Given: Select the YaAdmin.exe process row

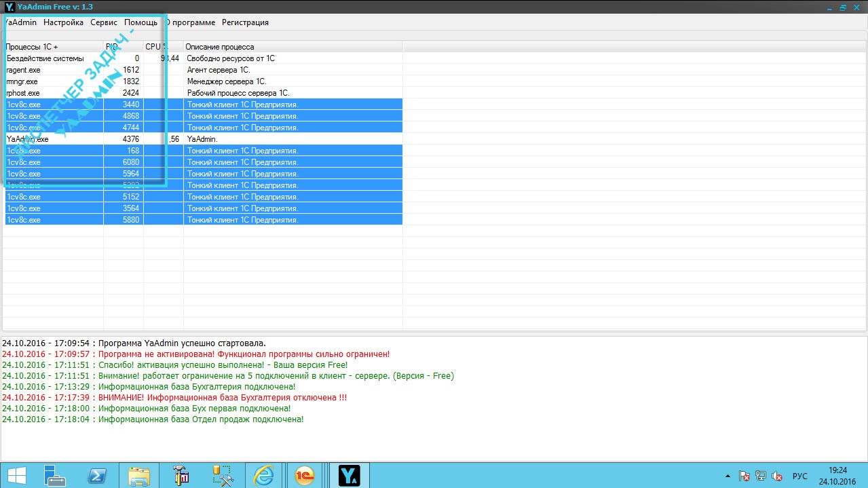Looking at the screenshot, I should (x=204, y=139).
